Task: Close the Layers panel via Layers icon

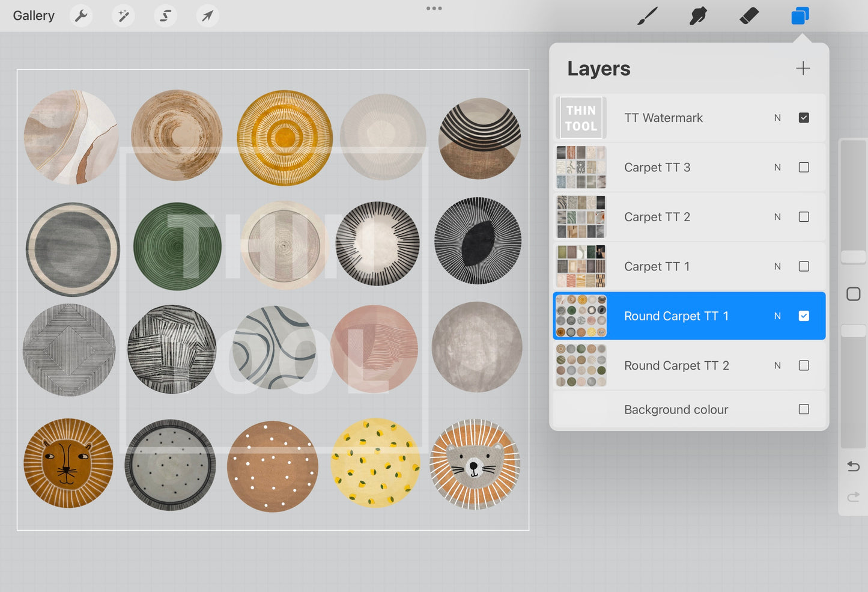Action: (x=800, y=16)
